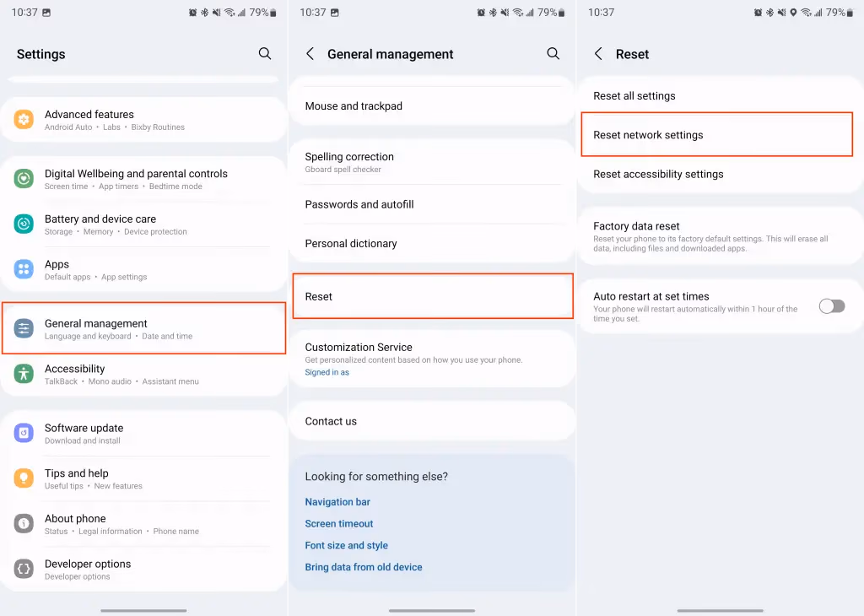Tap Bring data from old device
The height and width of the screenshot is (616, 864).
click(x=363, y=567)
